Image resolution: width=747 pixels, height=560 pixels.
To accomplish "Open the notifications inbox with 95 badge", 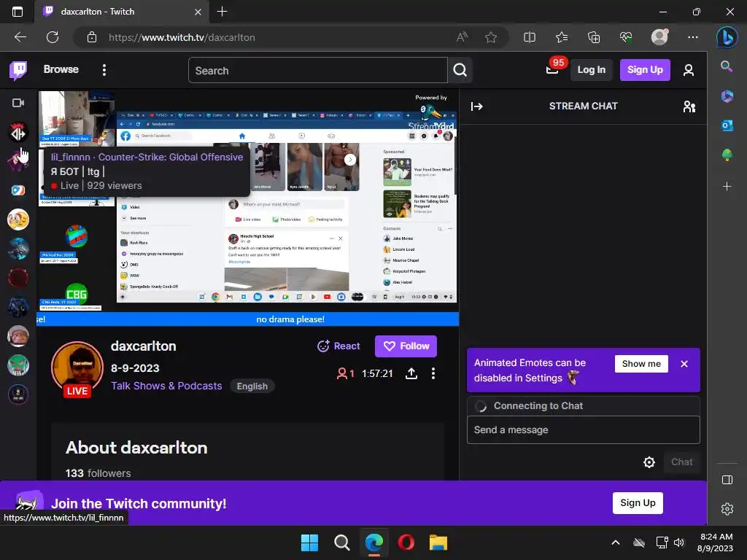I will click(552, 69).
